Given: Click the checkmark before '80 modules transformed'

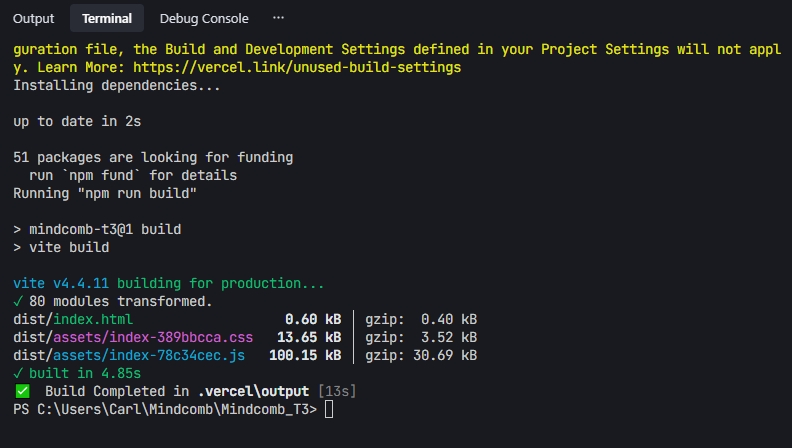Looking at the screenshot, I should coord(18,302).
